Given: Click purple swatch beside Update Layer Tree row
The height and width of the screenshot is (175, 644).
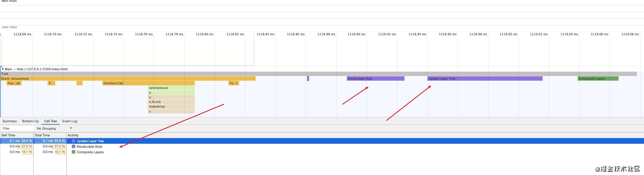Looking at the screenshot, I should (x=73, y=141).
